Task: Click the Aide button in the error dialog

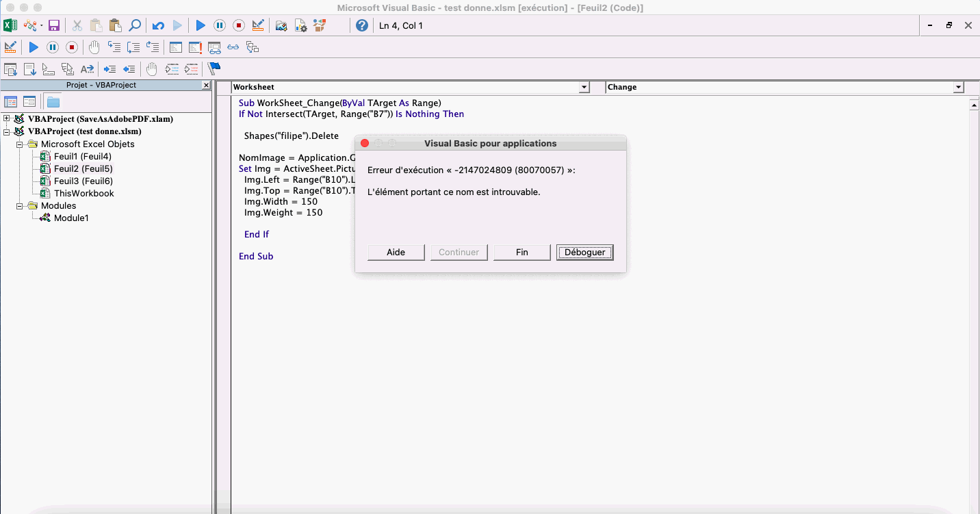Action: pyautogui.click(x=396, y=253)
